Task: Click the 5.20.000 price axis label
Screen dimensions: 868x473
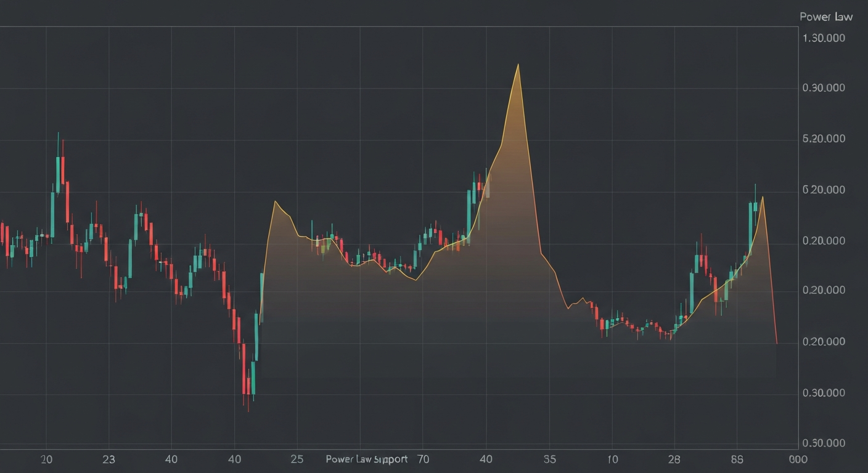Action: (824, 139)
